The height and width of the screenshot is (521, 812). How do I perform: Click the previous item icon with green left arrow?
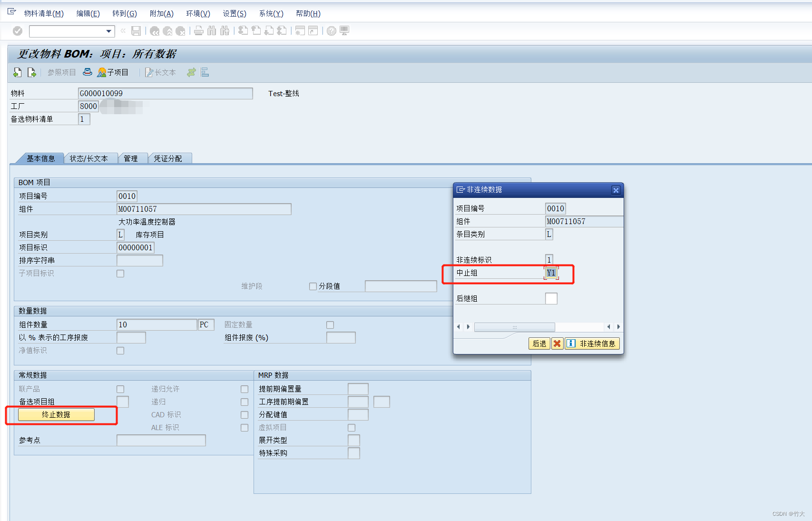tap(18, 72)
